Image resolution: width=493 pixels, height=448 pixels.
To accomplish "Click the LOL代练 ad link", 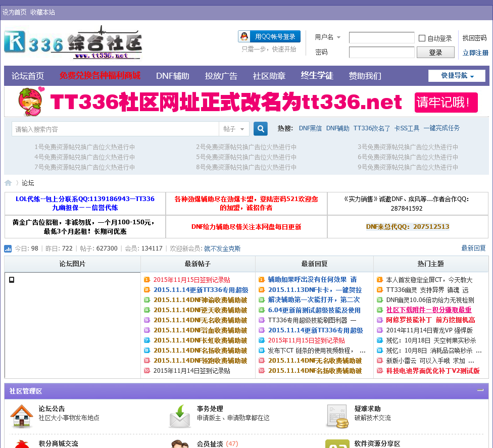I will pyautogui.click(x=85, y=203).
